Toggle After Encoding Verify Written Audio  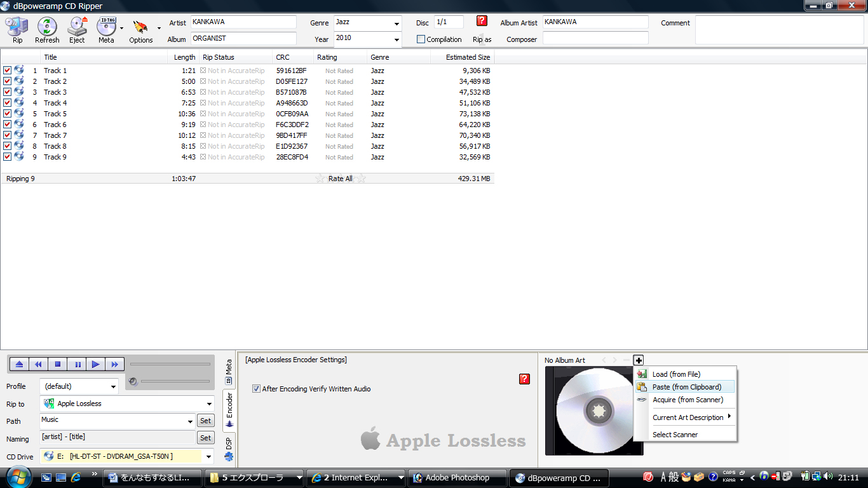[x=257, y=389]
